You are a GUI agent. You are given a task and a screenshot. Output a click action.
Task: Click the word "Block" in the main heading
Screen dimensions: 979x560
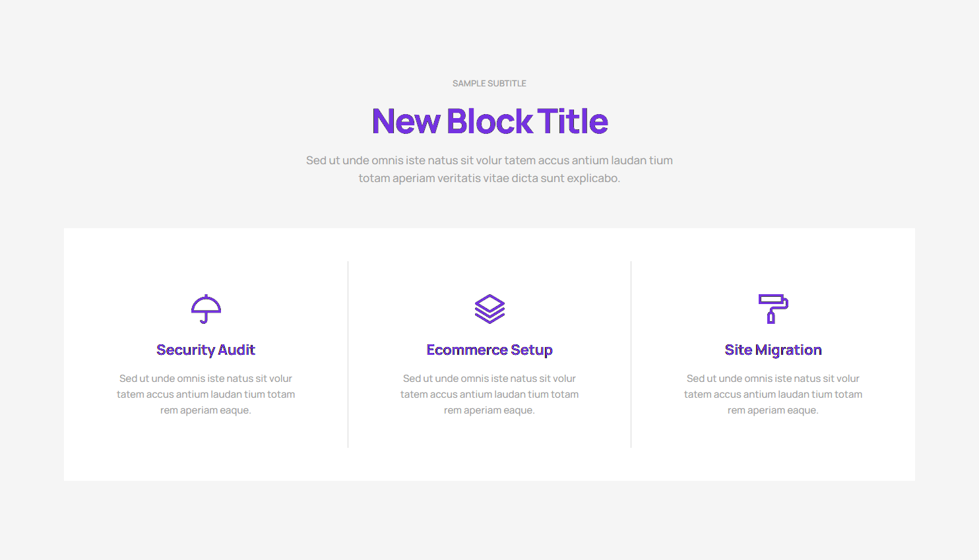click(489, 121)
